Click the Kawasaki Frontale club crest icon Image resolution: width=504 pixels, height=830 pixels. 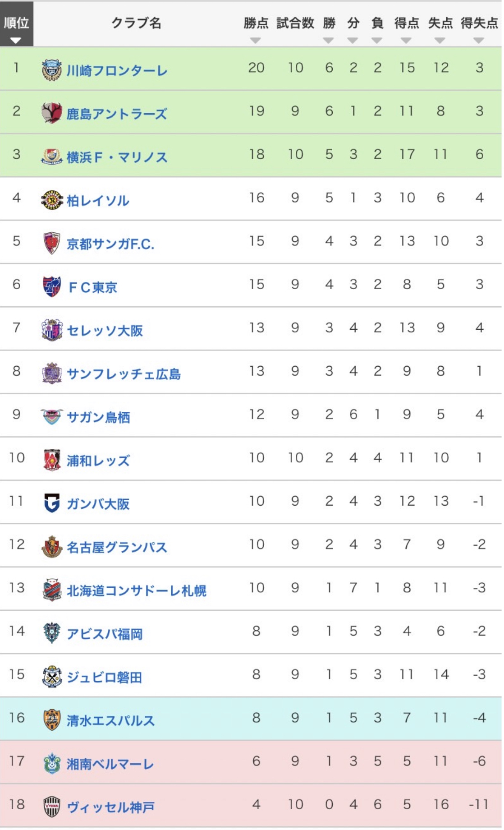pyautogui.click(x=51, y=70)
